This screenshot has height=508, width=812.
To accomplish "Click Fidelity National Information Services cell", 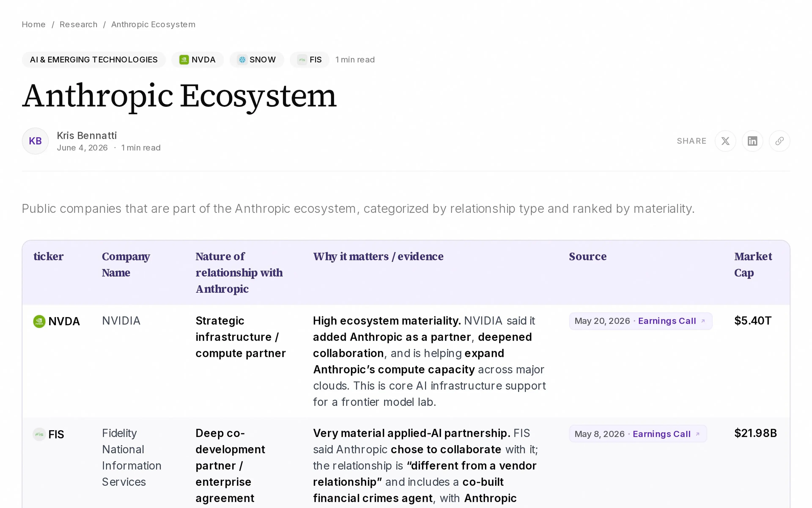I will tap(132, 457).
